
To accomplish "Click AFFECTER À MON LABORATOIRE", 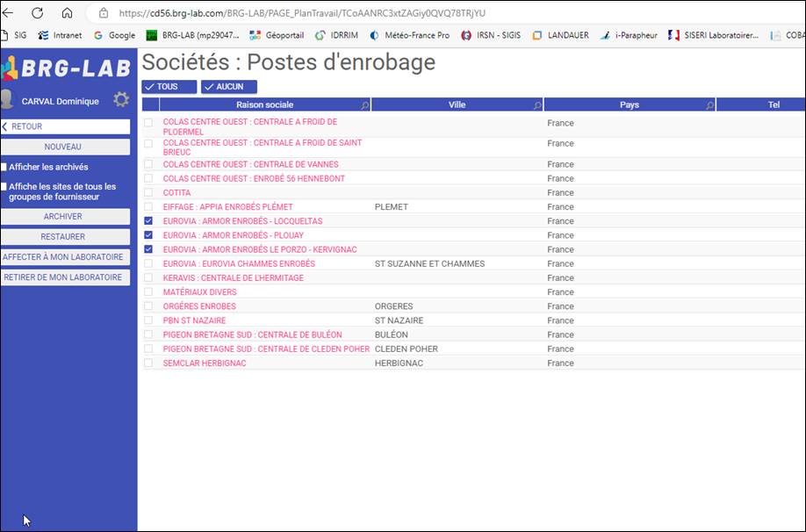I will pos(65,257).
